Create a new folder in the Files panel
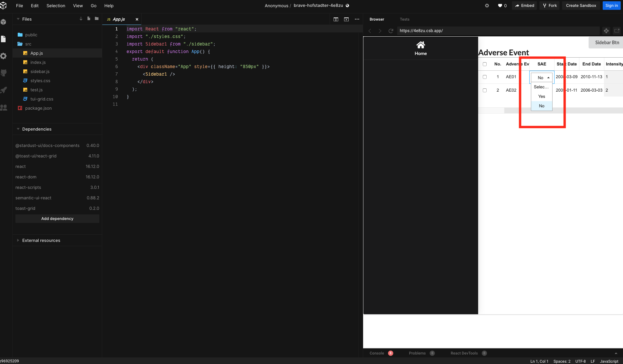This screenshot has width=623, height=364. click(96, 18)
